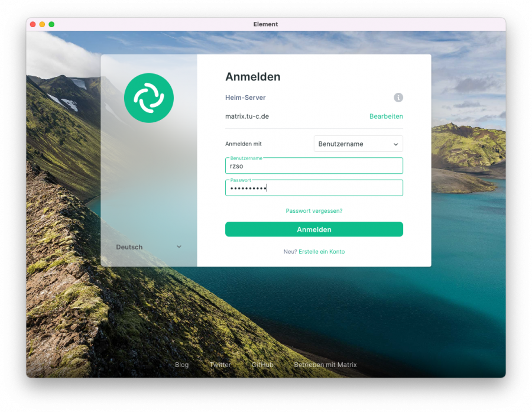Viewport: 532px width, 412px height.
Task: Open the Passwort vergessen? link
Action: pos(314,211)
